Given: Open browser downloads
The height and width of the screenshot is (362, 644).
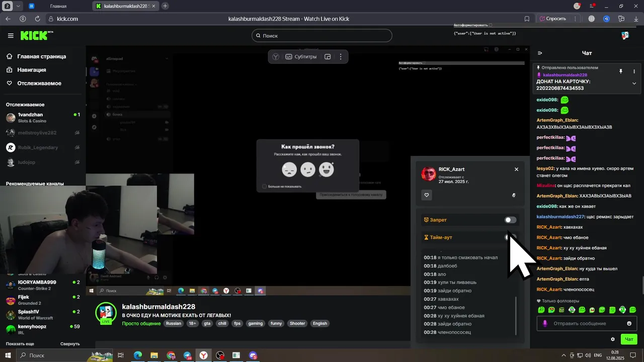Looking at the screenshot, I should (636, 19).
